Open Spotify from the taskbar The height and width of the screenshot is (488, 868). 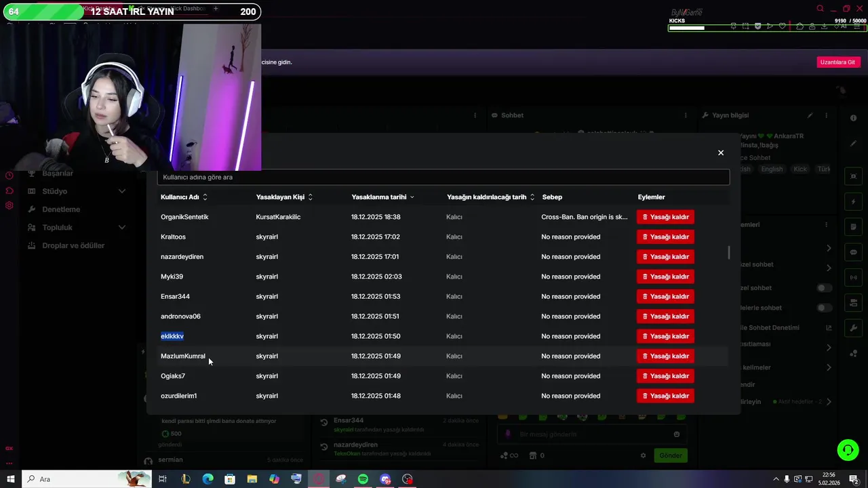point(363,479)
